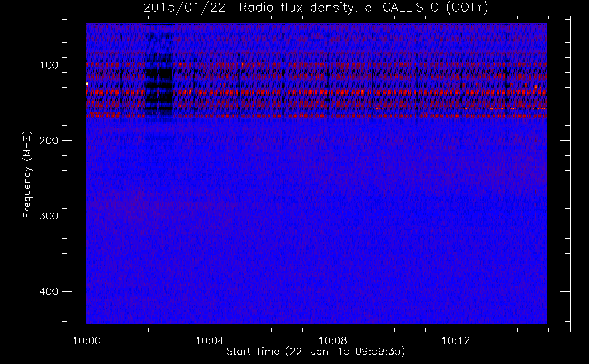The width and height of the screenshot is (589, 364).
Task: Click the '10:04' time tick label
Action: tap(210, 341)
